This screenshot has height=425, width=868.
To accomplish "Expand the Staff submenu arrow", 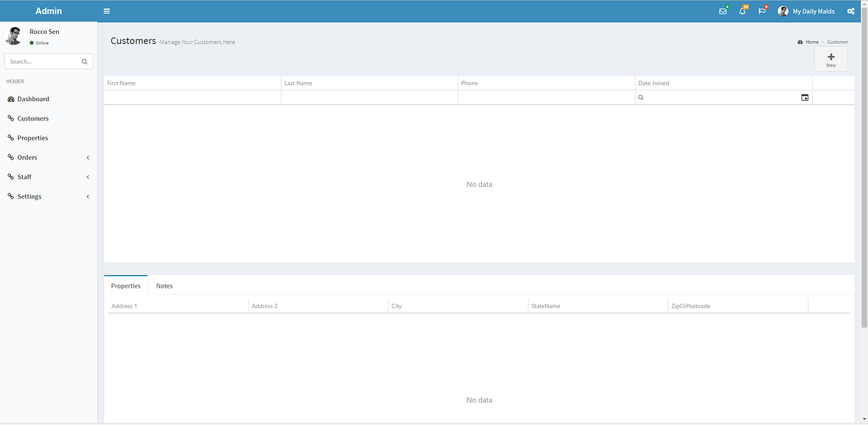I will pos(88,177).
